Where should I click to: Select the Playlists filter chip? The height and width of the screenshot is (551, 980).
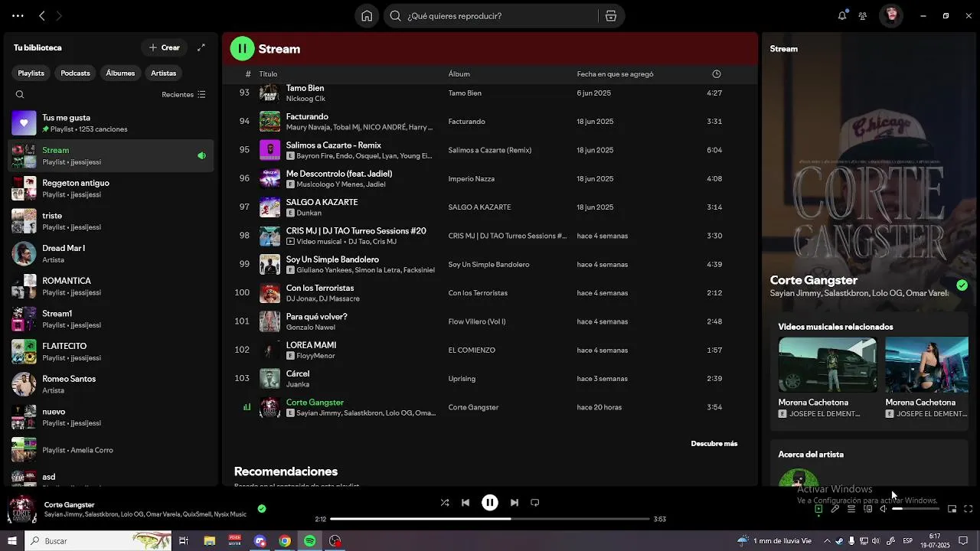click(x=31, y=73)
